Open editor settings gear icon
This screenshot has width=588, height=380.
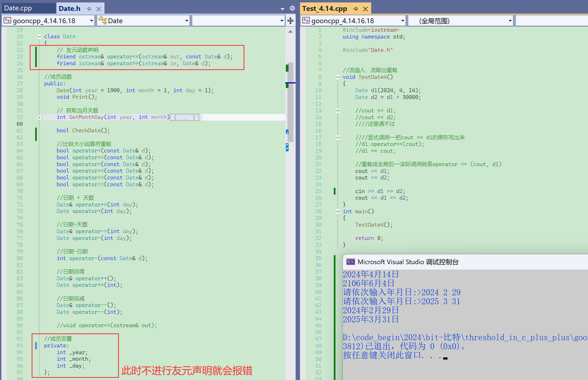point(292,8)
